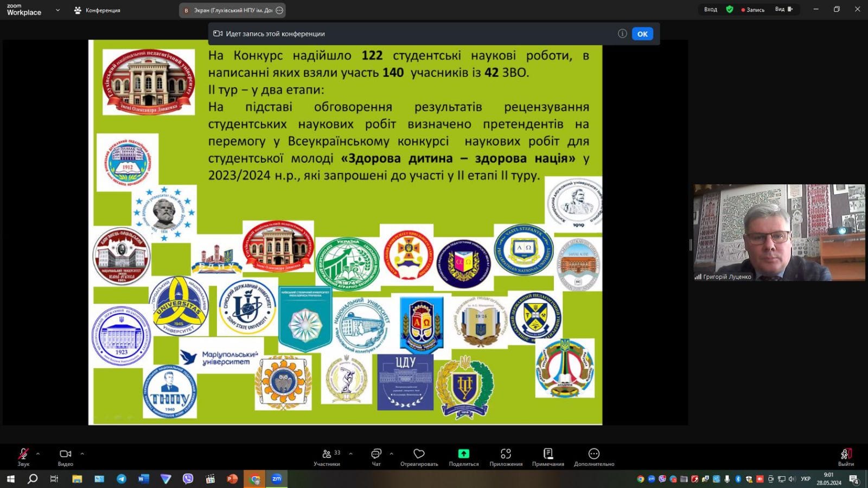Click the Zoom app icon on taskbar
Image resolution: width=868 pixels, height=488 pixels.
click(277, 479)
